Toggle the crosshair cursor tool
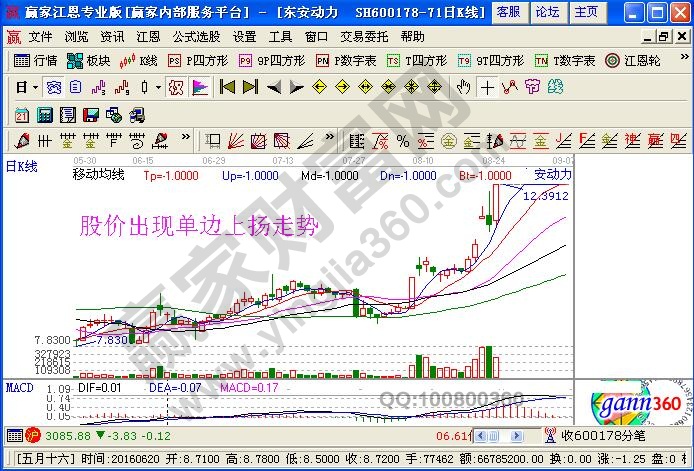 (x=487, y=88)
